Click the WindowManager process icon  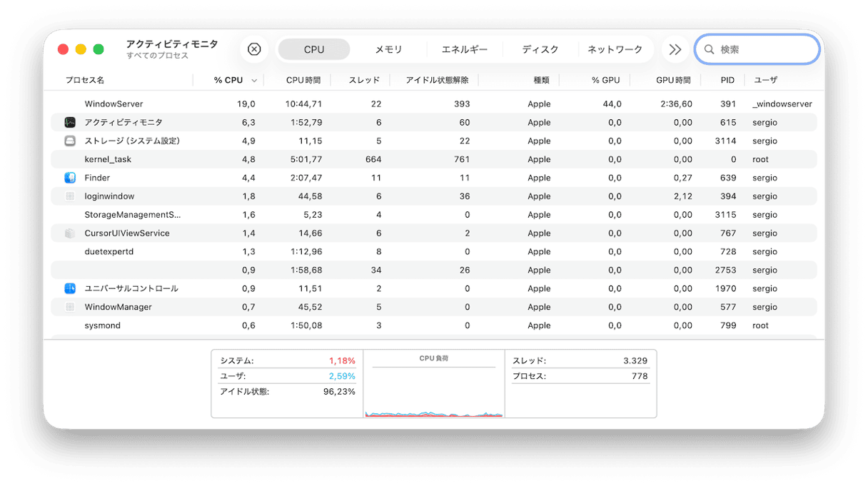70,307
